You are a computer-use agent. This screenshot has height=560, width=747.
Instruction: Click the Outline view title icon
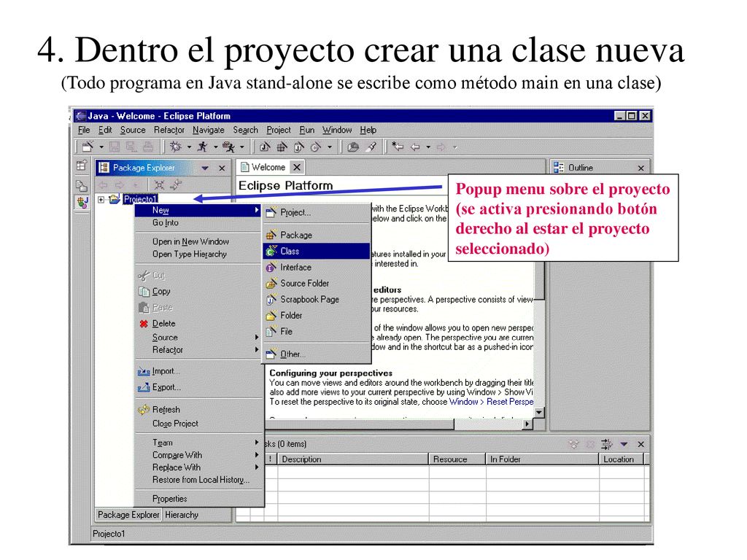coord(558,168)
